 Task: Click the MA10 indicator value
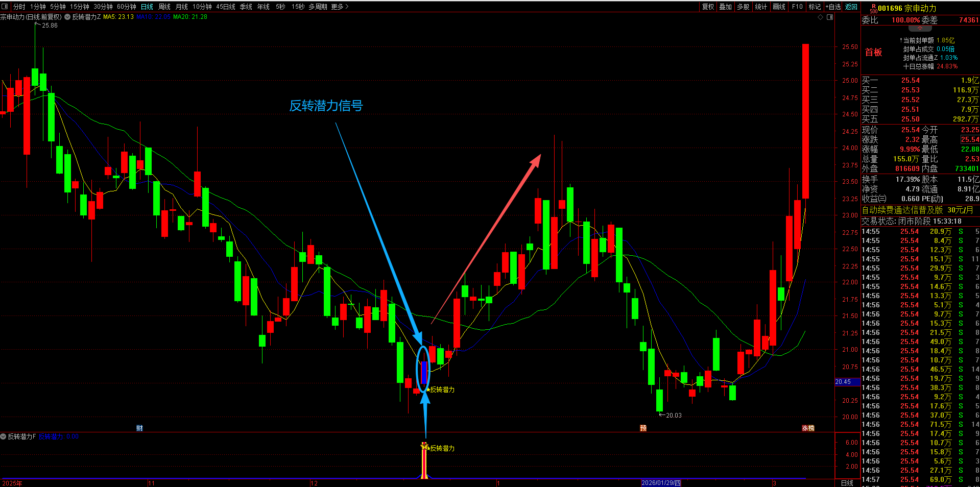tap(153, 17)
